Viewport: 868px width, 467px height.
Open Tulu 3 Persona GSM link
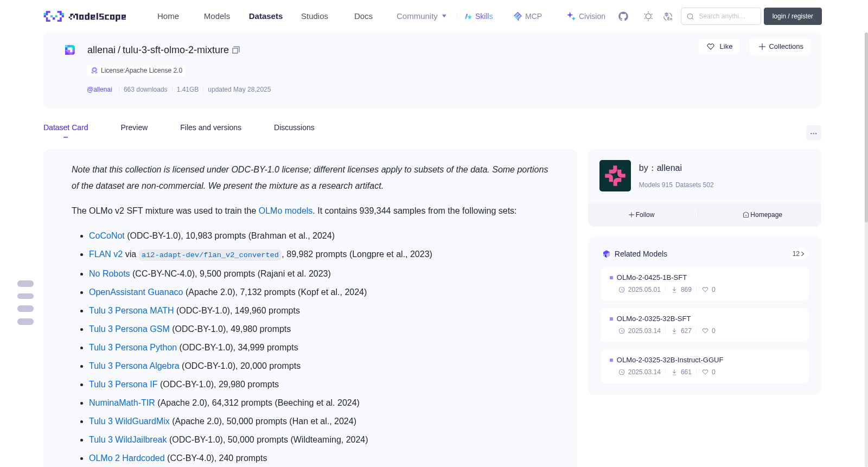[x=129, y=329]
